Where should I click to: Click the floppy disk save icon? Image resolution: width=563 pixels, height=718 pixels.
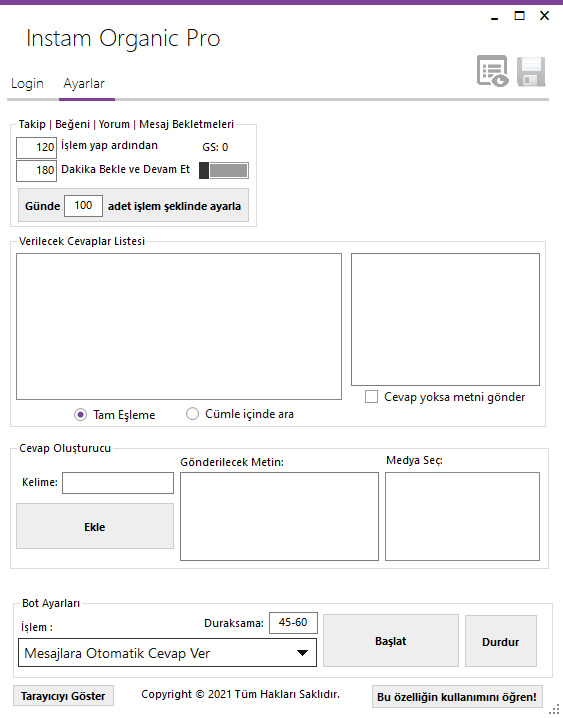coord(531,71)
